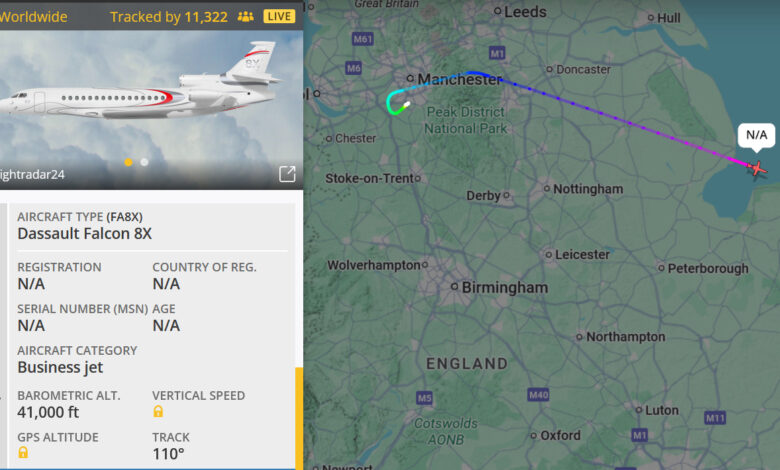
Task: Click the flight trail start near Manchester
Action: 406,104
